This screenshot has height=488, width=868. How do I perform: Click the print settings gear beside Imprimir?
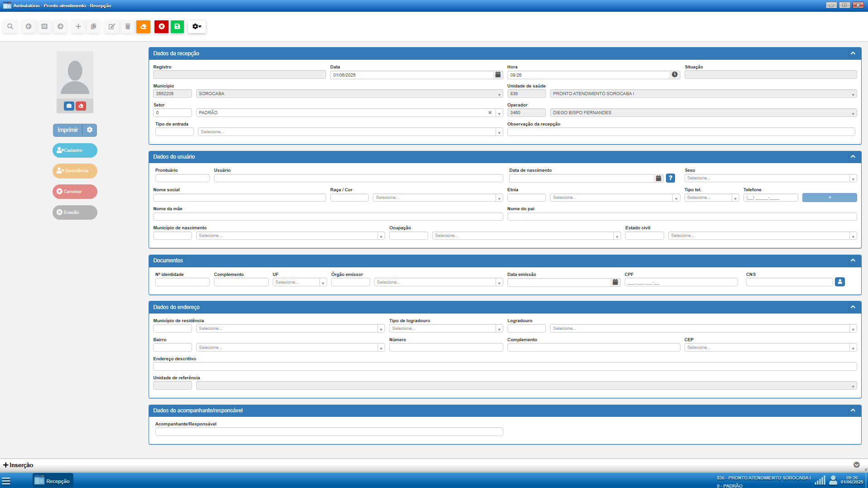pos(90,130)
